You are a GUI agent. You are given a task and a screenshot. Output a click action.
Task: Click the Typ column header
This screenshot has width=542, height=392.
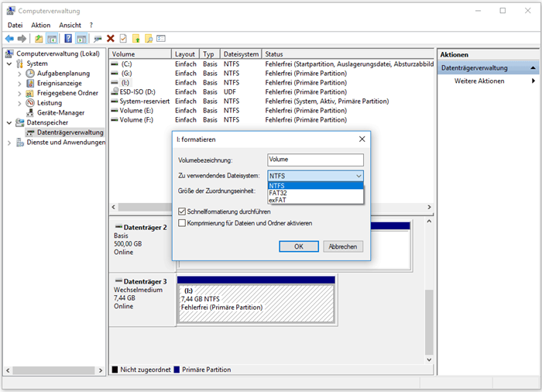click(210, 54)
